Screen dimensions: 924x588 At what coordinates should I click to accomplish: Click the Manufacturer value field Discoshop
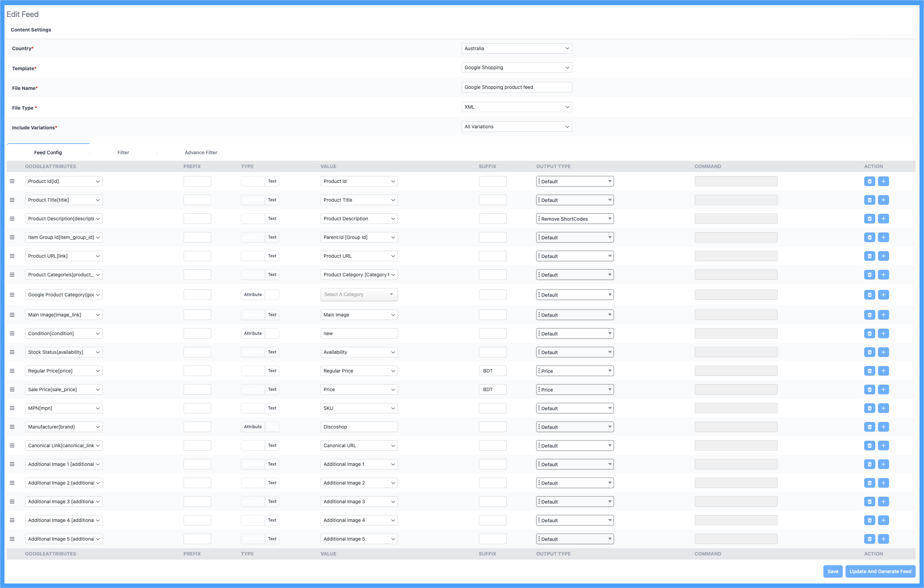pos(359,427)
